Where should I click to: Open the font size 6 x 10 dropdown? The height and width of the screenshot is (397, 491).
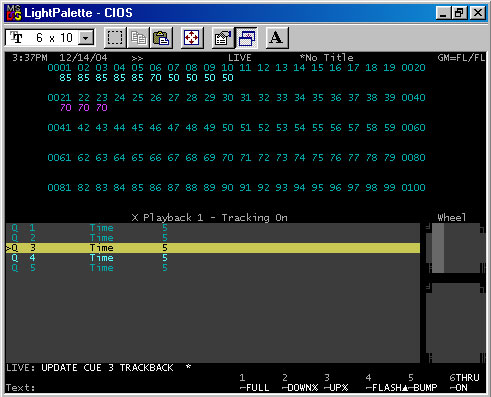[86, 38]
